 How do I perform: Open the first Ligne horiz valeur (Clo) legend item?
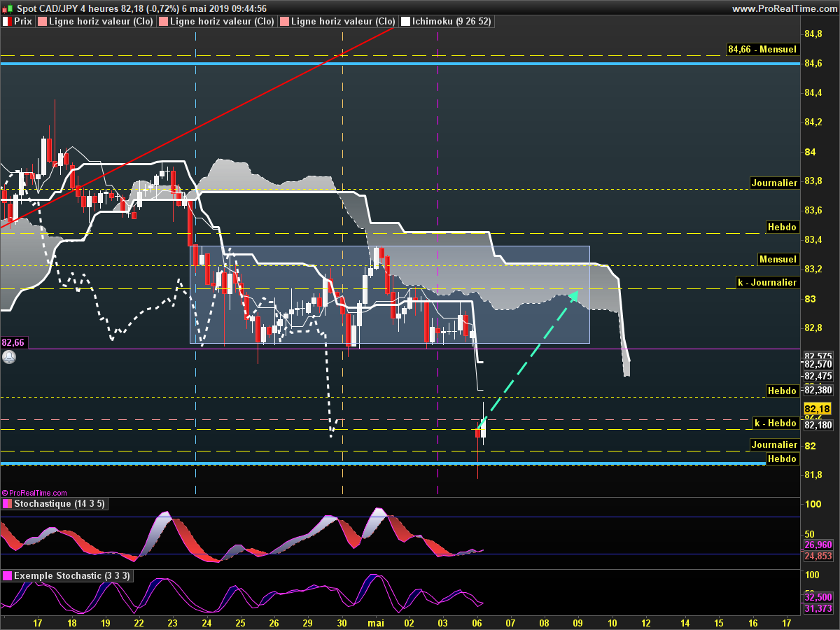pyautogui.click(x=94, y=22)
